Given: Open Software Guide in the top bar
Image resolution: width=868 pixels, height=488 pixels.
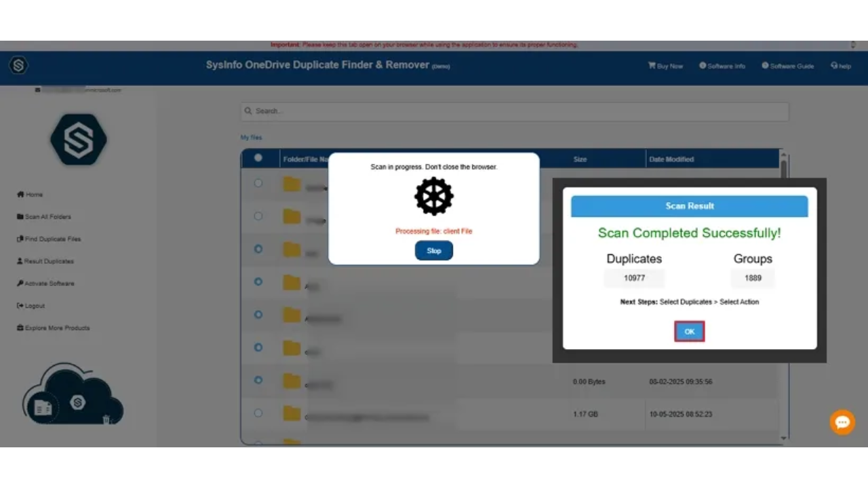Looking at the screenshot, I should click(787, 66).
